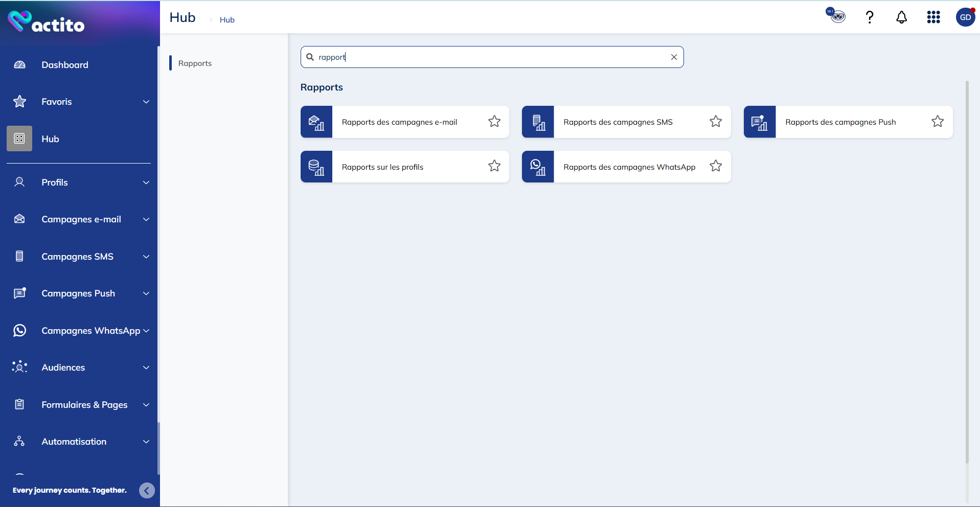Click the WhatsApp campaign reports icon tile

point(538,167)
